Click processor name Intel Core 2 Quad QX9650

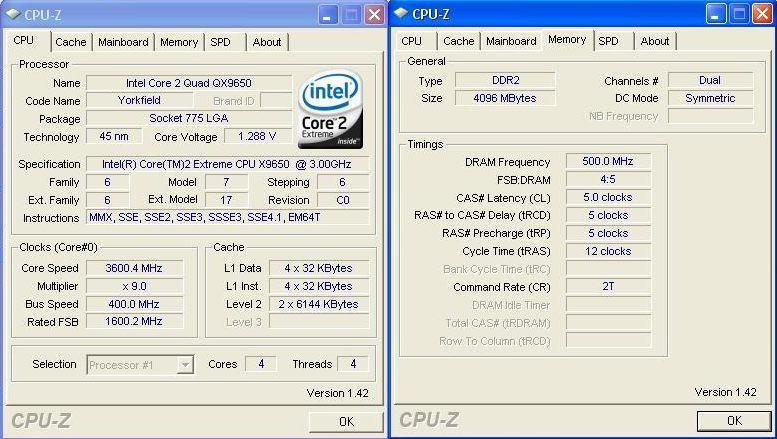click(189, 83)
